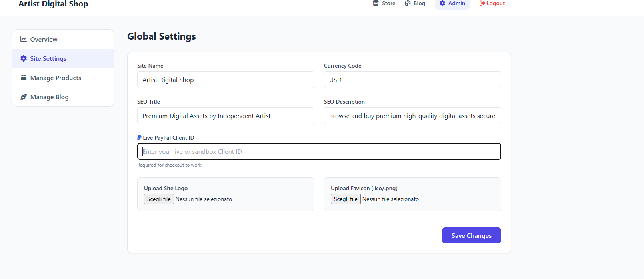Viewport: 644px width, 279px height.
Task: Open the Admin nav item
Action: coord(452,3)
